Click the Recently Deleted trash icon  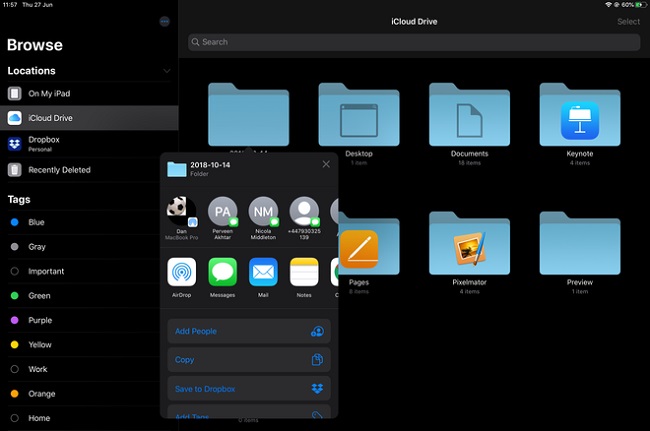[15, 170]
